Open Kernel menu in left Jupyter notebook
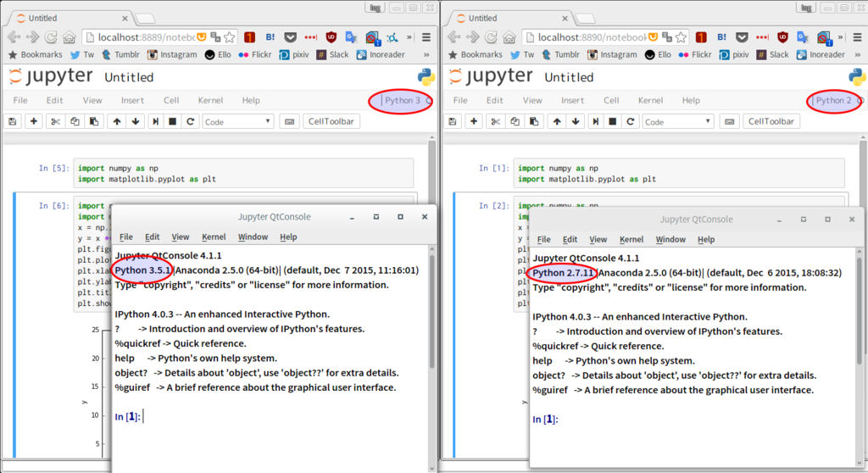Viewport: 868px width, 473px height. click(x=210, y=100)
